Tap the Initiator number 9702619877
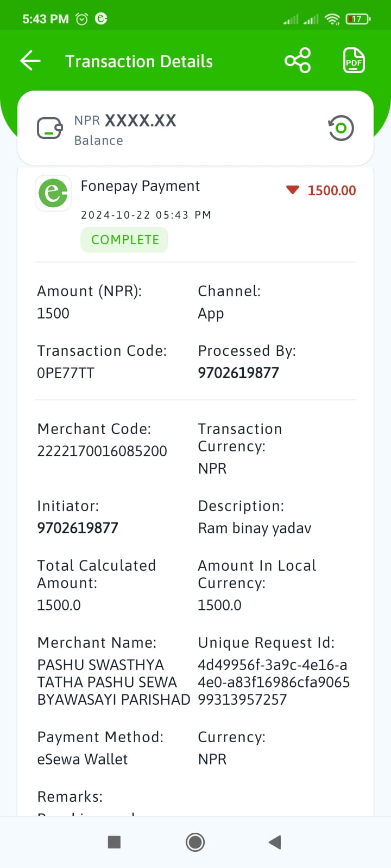The height and width of the screenshot is (868, 391). click(78, 528)
